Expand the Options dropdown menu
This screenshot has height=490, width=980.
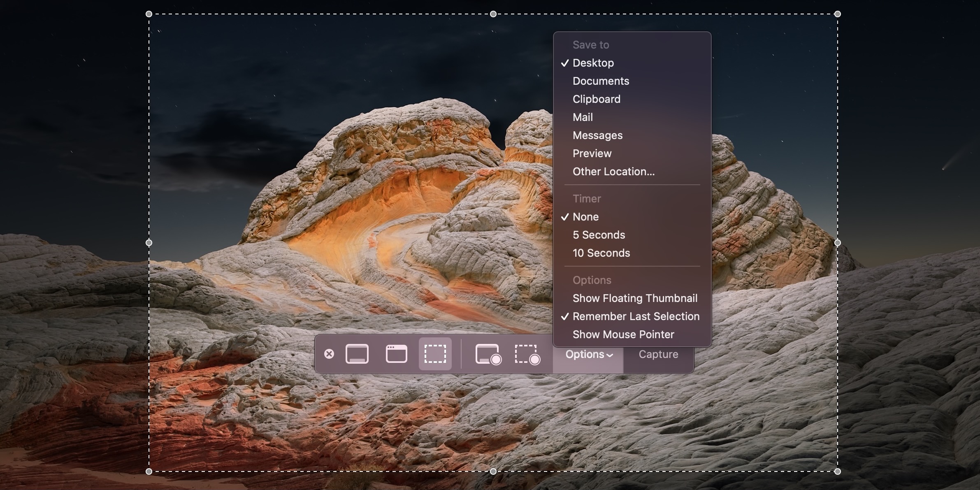588,354
